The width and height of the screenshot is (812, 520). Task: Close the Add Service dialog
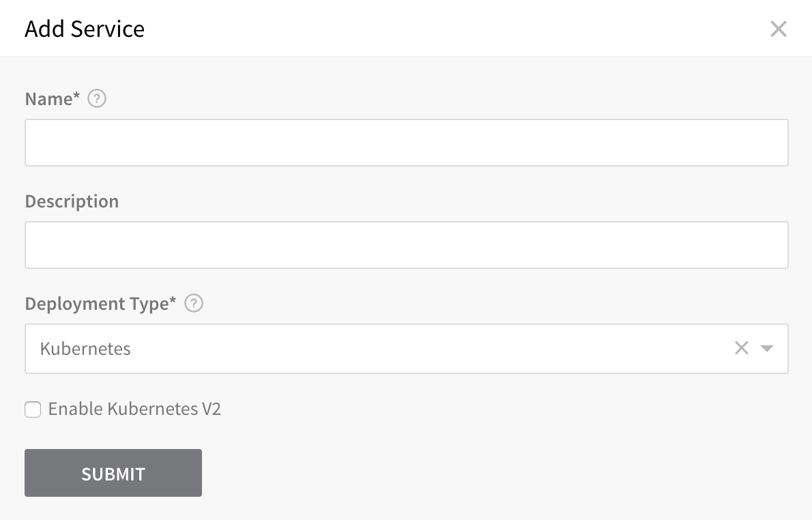point(779,29)
